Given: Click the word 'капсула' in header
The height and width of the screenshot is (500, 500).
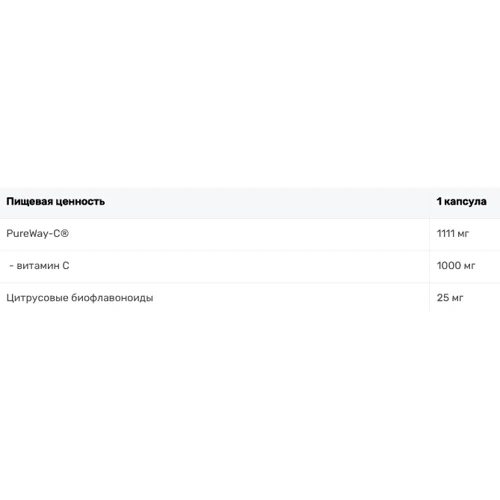Looking at the screenshot, I should (465, 202).
